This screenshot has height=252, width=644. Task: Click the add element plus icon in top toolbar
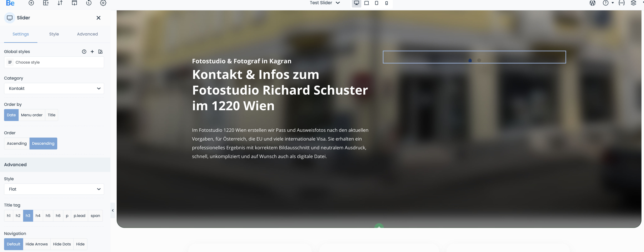click(31, 3)
